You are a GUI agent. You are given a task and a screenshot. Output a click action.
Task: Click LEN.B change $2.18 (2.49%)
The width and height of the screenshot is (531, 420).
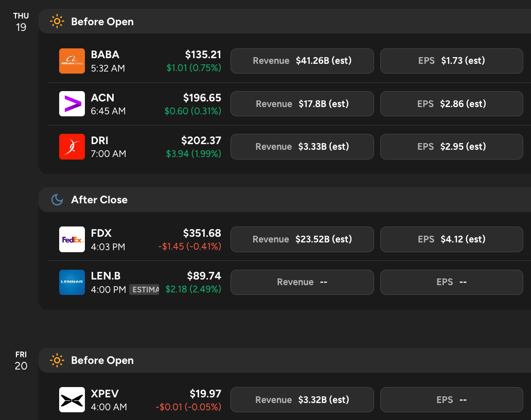click(193, 289)
